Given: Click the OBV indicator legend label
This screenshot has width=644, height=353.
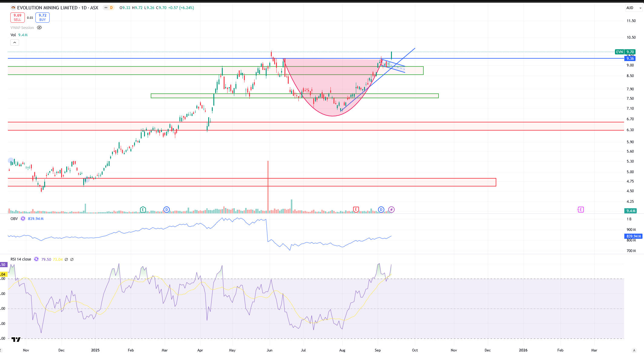Looking at the screenshot, I should 14,219.
